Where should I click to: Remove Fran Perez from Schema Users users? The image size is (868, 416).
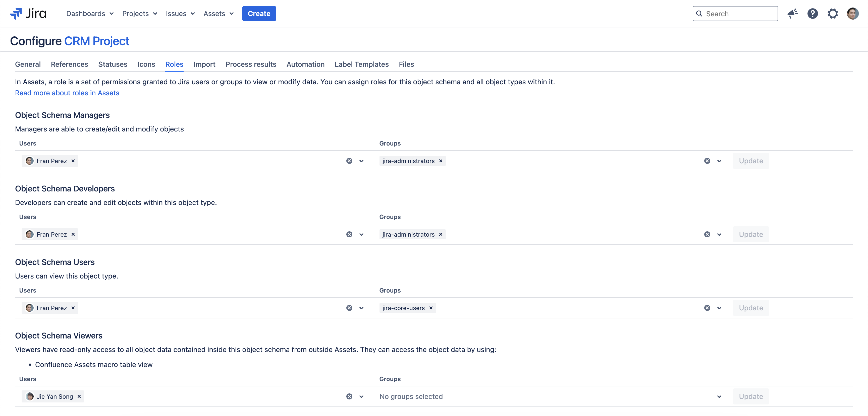point(73,308)
